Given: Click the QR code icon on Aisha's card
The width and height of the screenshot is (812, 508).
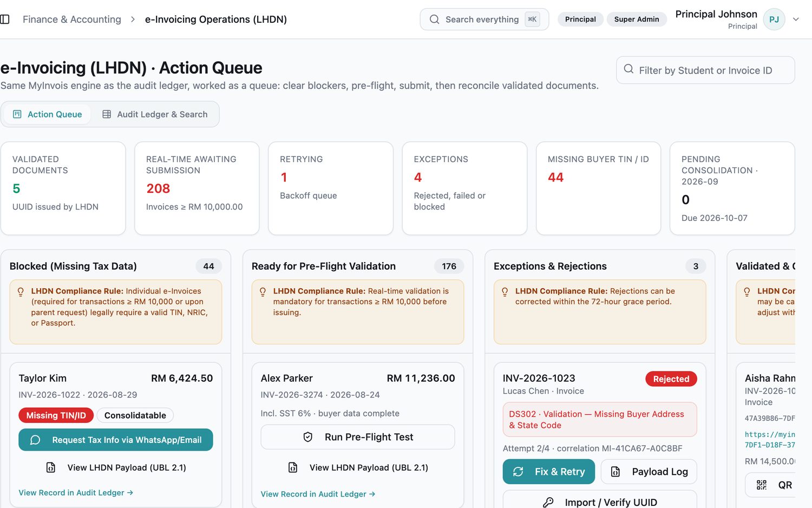Looking at the screenshot, I should pyautogui.click(x=762, y=485).
